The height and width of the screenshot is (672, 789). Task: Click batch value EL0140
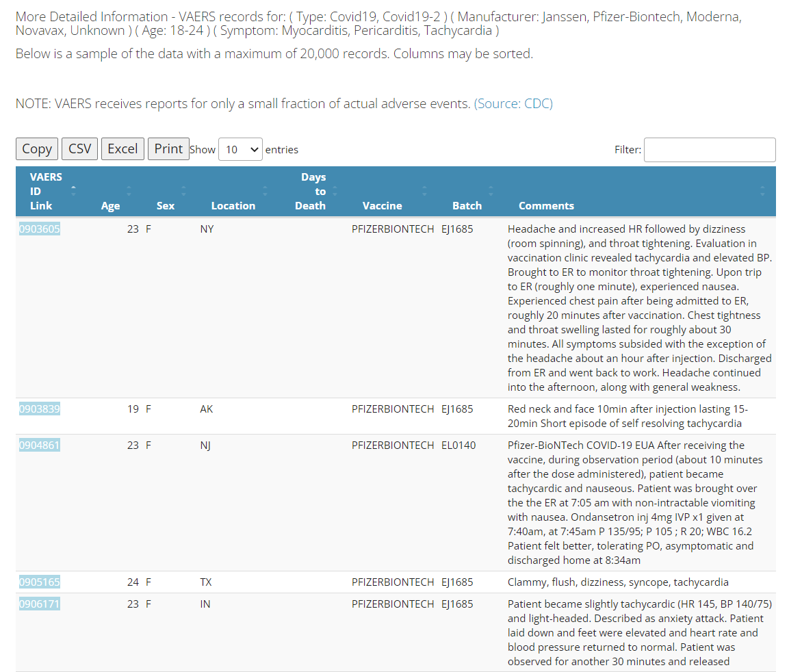(x=458, y=445)
